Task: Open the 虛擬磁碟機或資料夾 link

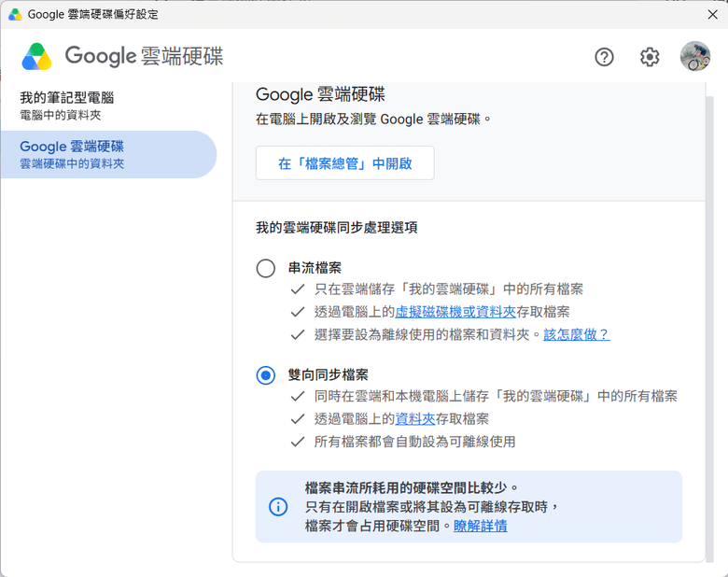Action: pos(455,312)
